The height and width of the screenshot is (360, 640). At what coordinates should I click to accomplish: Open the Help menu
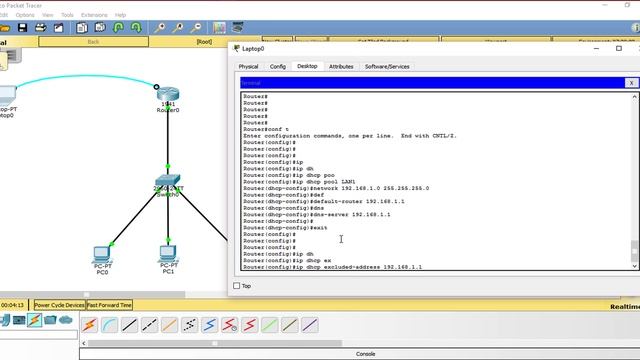click(x=120, y=15)
